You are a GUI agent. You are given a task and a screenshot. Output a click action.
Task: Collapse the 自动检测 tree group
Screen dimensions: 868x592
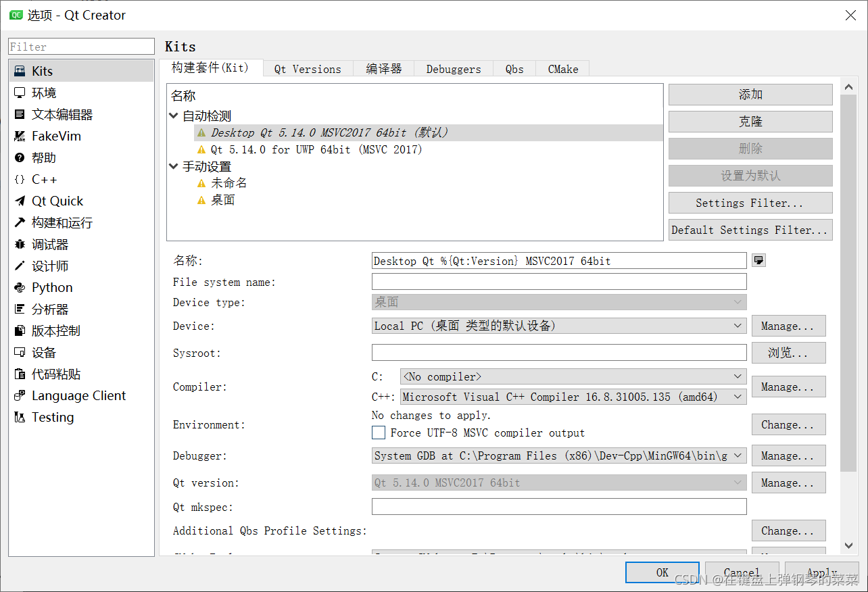(x=174, y=116)
